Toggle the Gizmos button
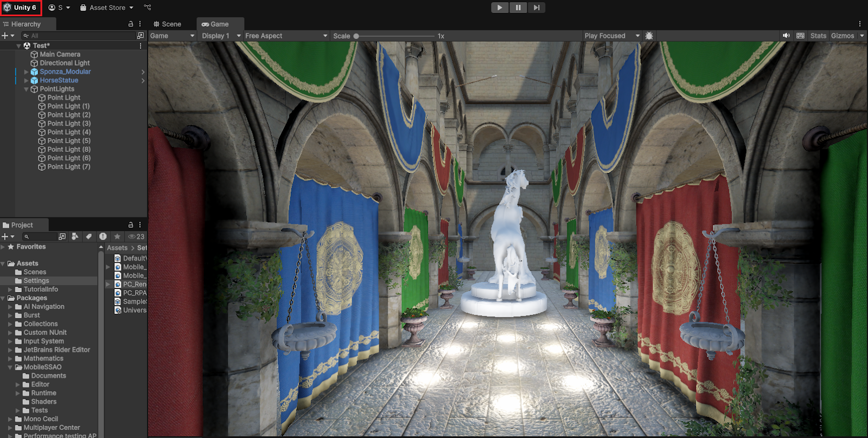This screenshot has height=438, width=868. point(843,36)
